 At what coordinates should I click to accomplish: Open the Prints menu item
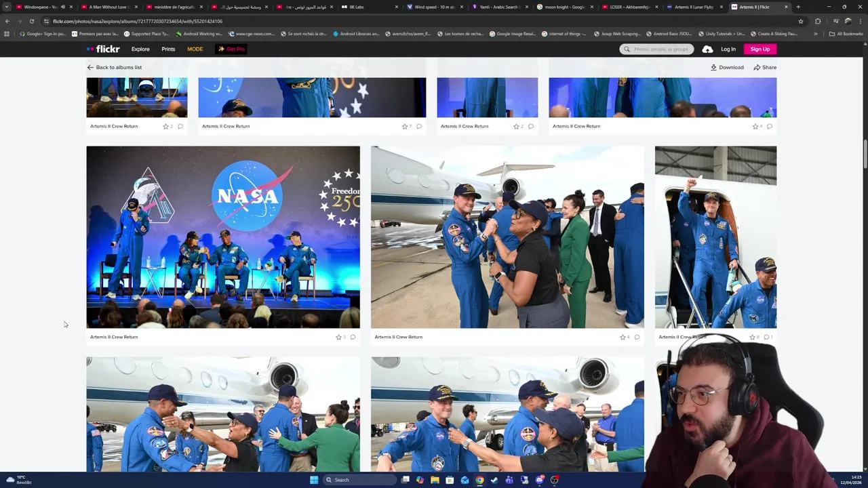pyautogui.click(x=168, y=49)
